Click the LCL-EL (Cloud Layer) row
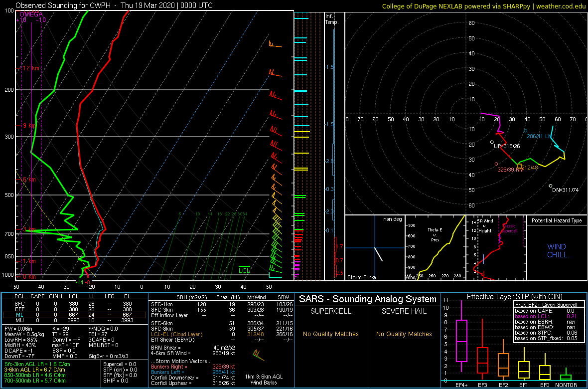The image size is (588, 389). [x=221, y=334]
